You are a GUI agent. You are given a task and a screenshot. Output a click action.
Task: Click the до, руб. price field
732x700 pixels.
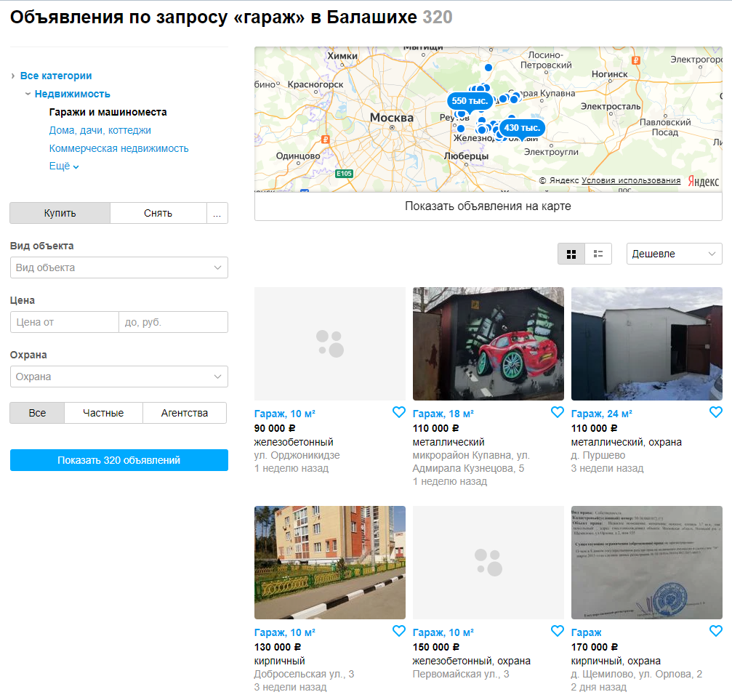point(173,322)
